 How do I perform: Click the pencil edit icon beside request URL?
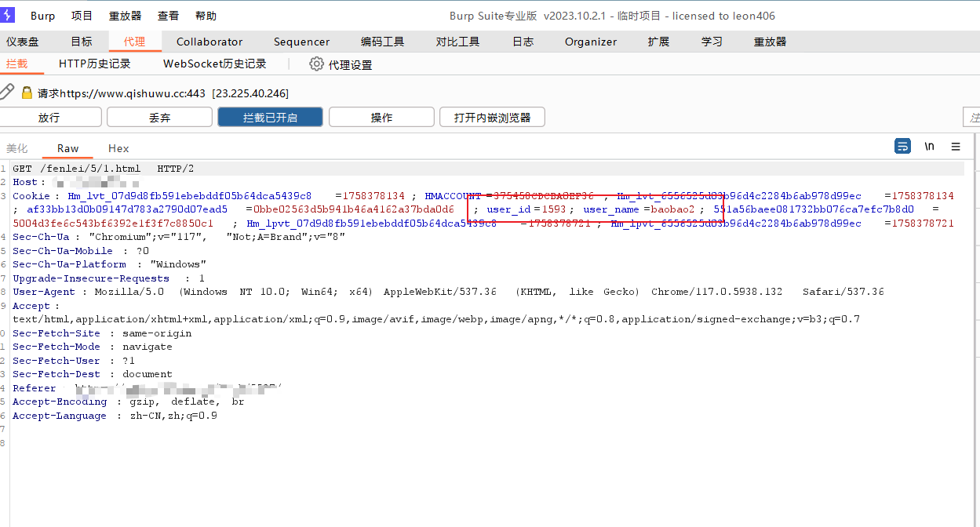[6, 92]
